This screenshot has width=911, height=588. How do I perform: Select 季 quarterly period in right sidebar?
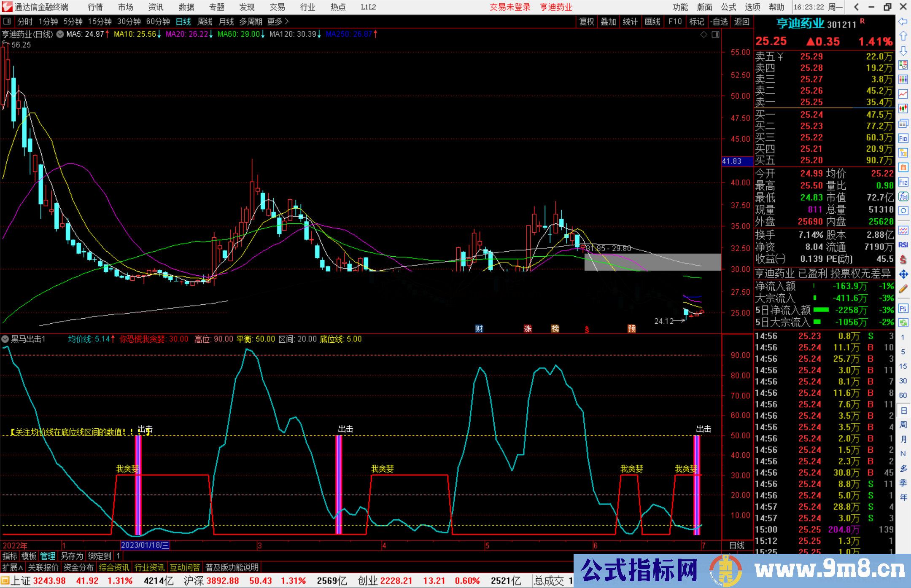click(903, 483)
